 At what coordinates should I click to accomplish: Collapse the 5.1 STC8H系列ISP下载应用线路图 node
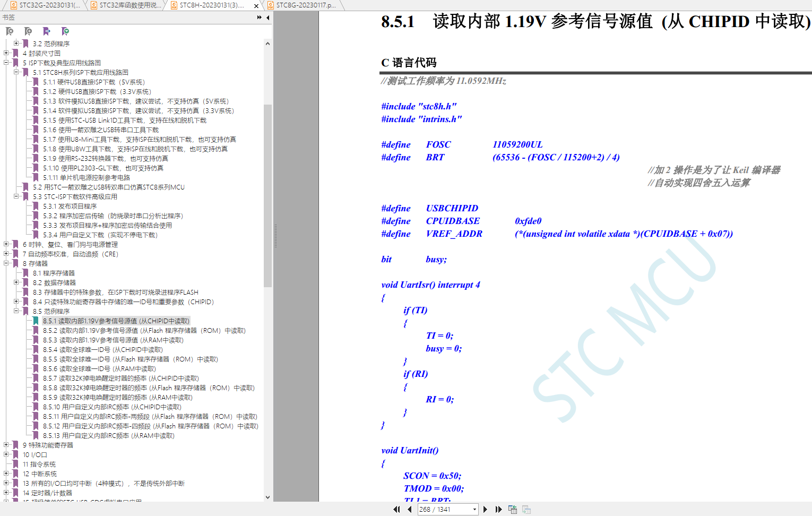pyautogui.click(x=16, y=72)
